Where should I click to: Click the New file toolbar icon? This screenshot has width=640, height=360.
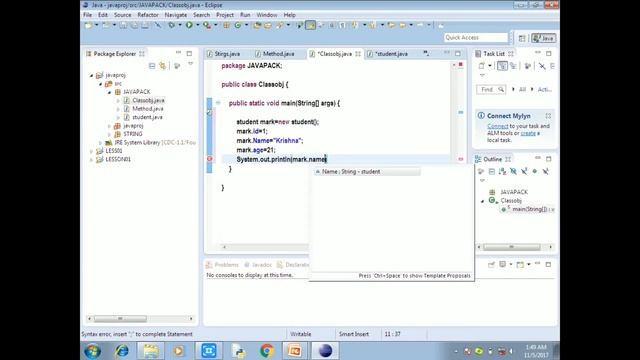[89, 25]
